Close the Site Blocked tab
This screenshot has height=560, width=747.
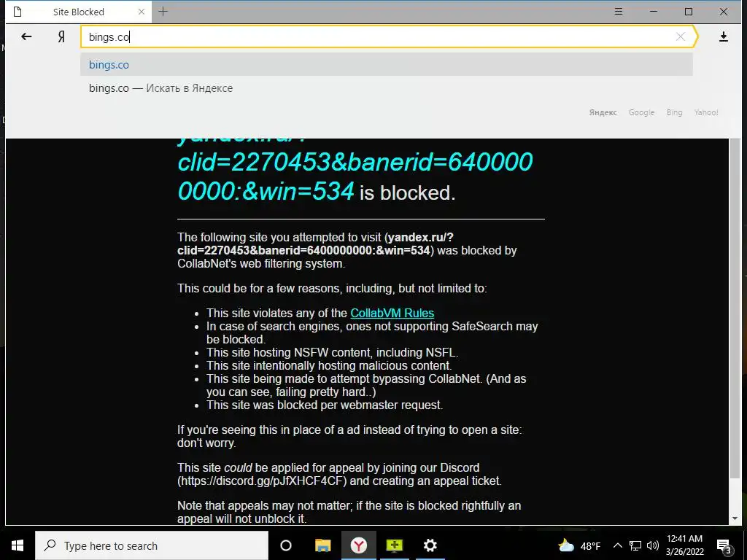point(141,12)
